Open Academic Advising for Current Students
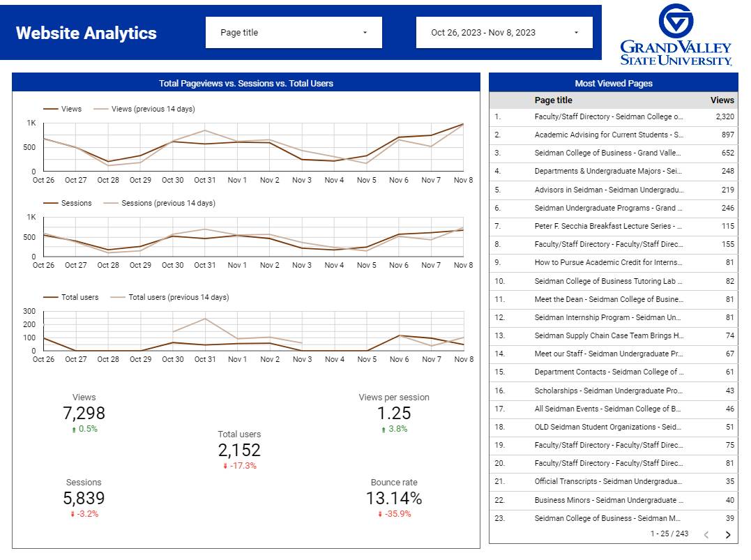Image resolution: width=751 pixels, height=560 pixels. click(614, 135)
